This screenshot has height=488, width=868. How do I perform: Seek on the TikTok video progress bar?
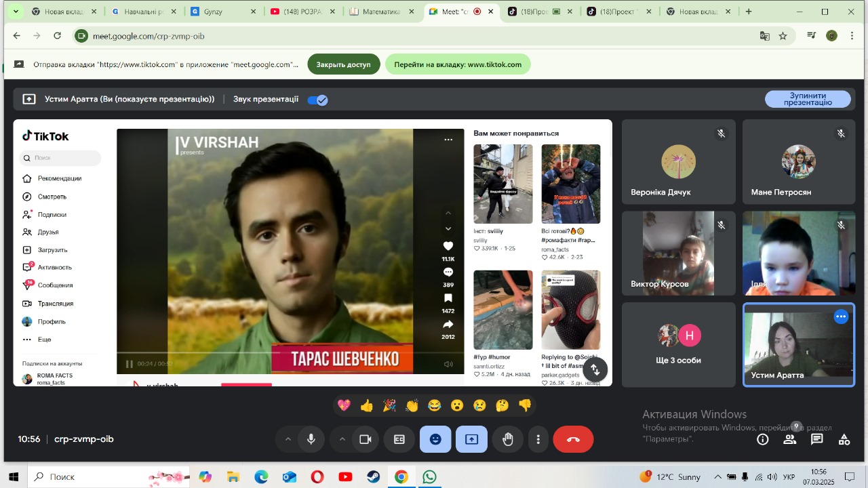(290, 353)
